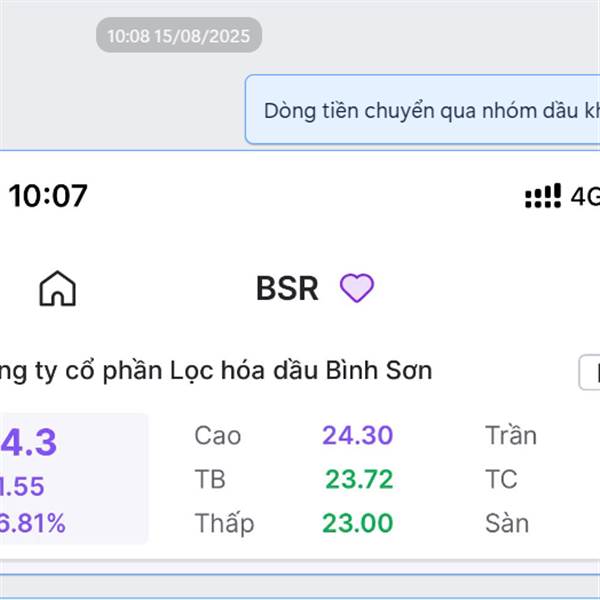The image size is (600, 600).
Task: Click the TC label
Action: point(501,479)
